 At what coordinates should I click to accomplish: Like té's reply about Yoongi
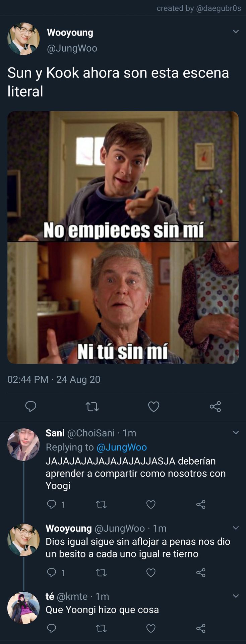pyautogui.click(x=151, y=628)
